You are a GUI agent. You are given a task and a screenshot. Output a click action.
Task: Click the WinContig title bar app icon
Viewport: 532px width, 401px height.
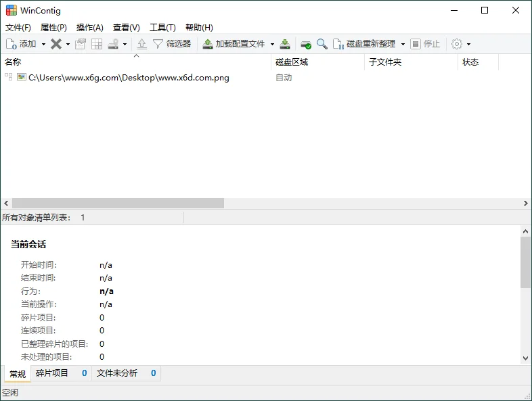tap(12, 11)
